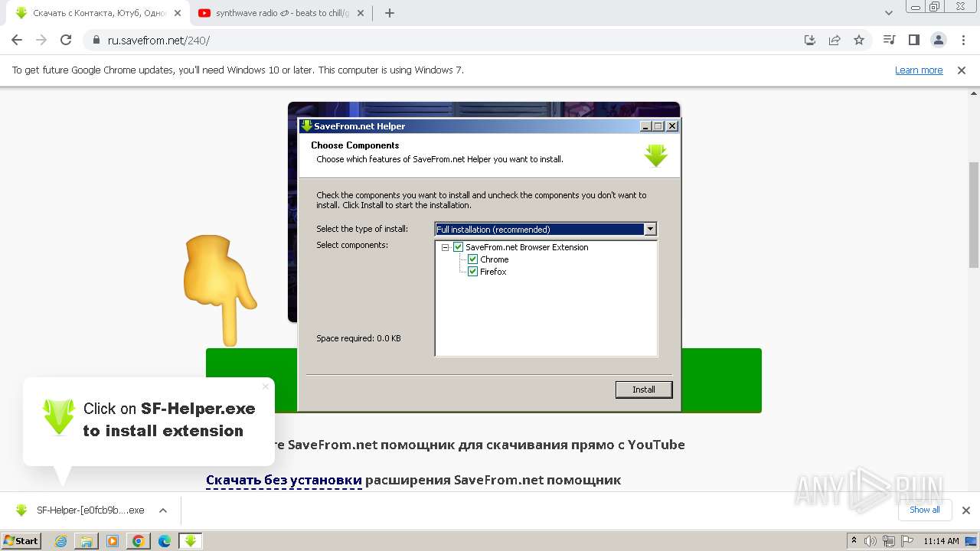Toggle the browser side panel

click(x=913, y=41)
